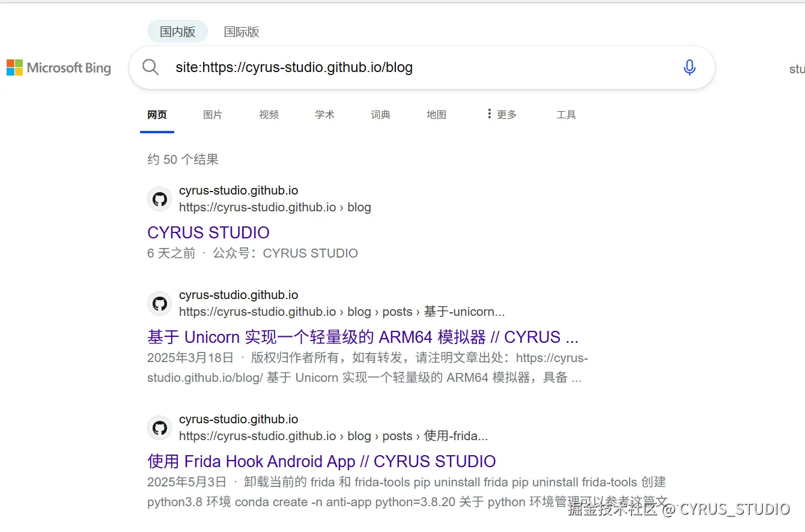
Task: Click the 网页 tab underline indicator
Action: pyautogui.click(x=157, y=131)
